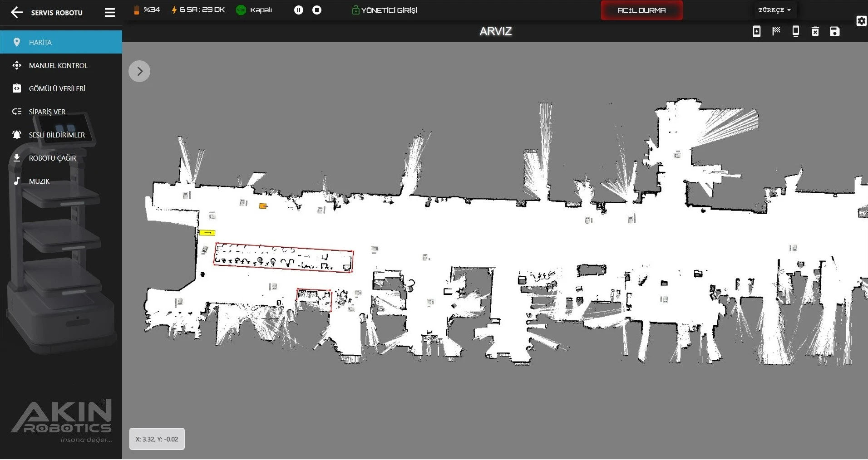Image resolution: width=868 pixels, height=460 pixels.
Task: Click the charging station icon in map toolbar
Action: tap(756, 31)
